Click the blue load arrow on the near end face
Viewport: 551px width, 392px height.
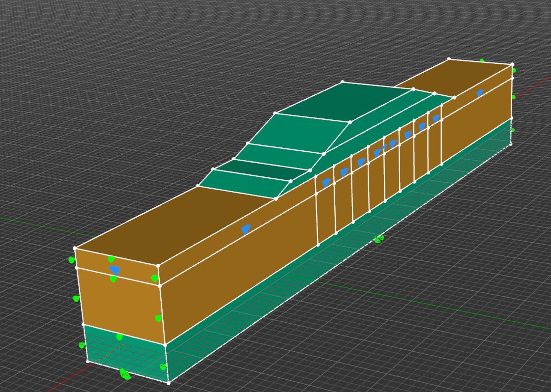click(115, 270)
